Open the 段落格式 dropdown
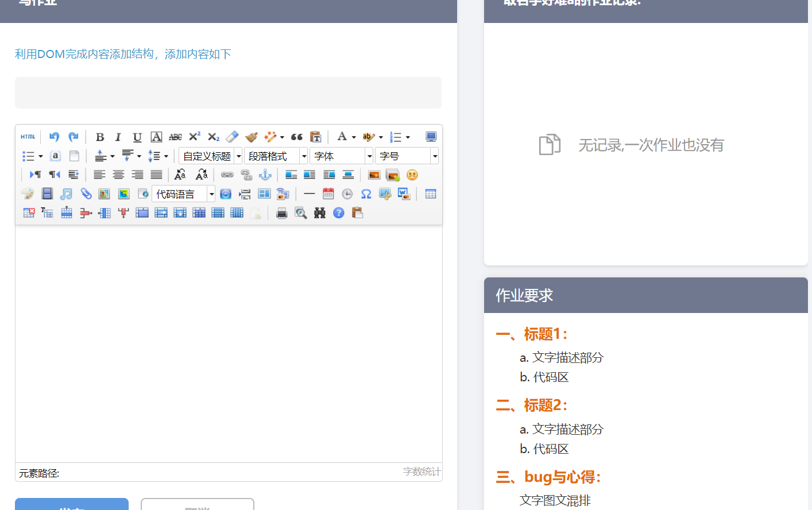The width and height of the screenshot is (812, 510). tap(276, 156)
